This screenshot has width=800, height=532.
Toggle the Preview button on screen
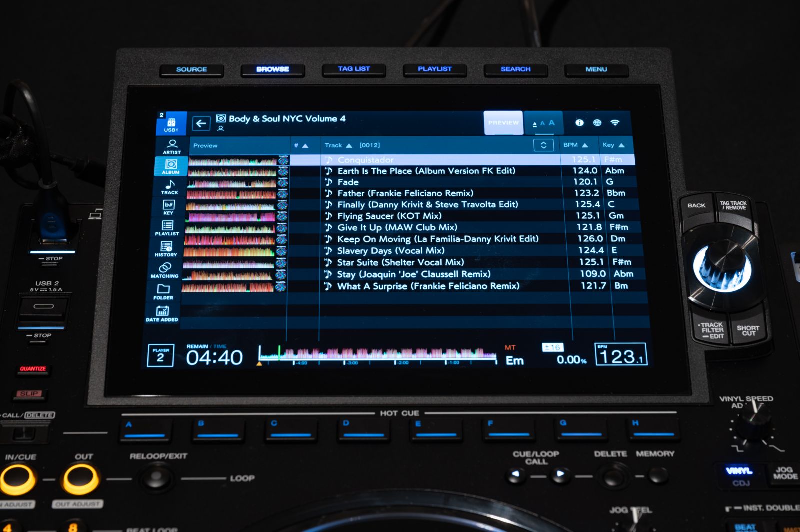pos(503,123)
